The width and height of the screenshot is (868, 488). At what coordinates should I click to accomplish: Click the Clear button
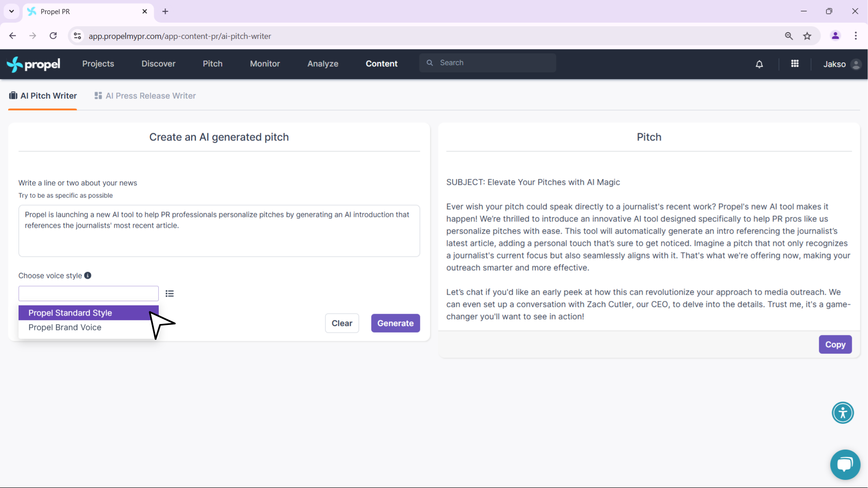point(342,323)
